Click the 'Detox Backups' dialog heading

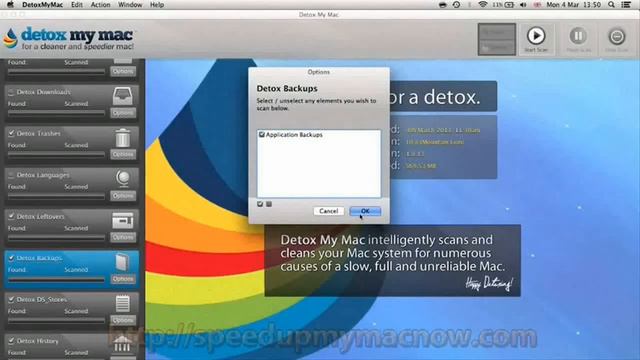287,89
